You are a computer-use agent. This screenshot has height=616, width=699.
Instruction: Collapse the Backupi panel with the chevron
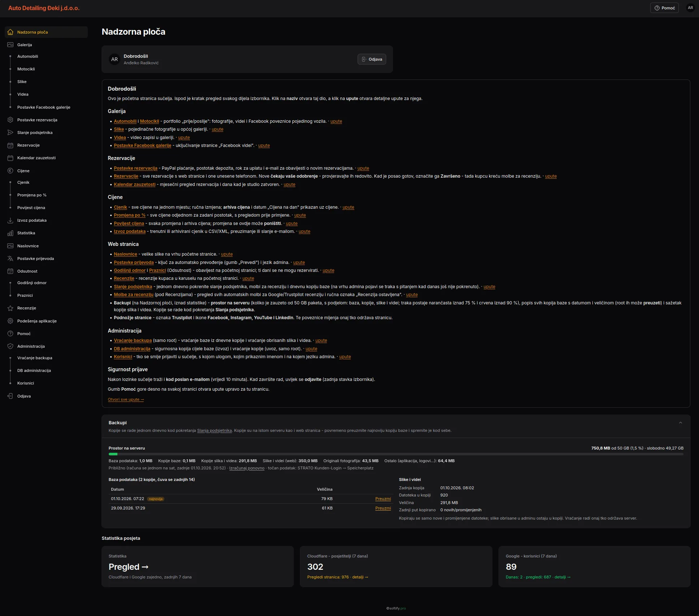coord(681,423)
